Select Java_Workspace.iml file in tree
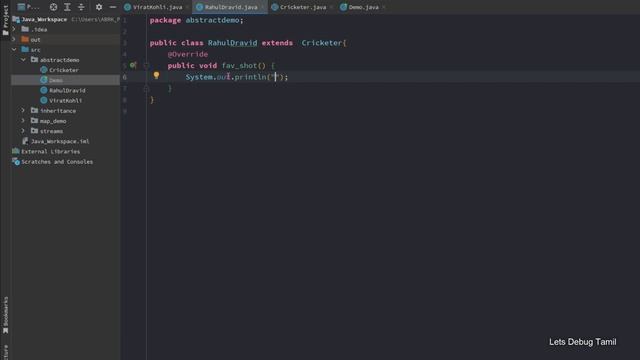The image size is (640, 360). tap(65, 141)
